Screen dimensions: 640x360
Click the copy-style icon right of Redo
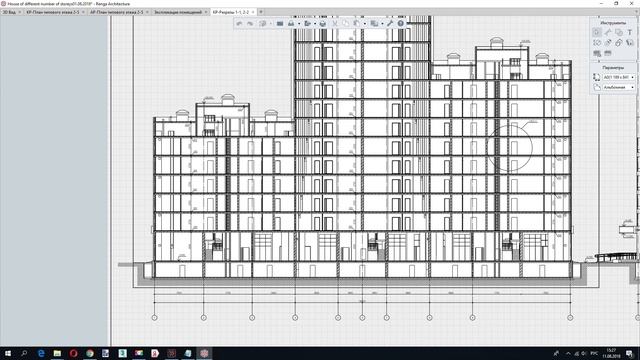(262, 24)
